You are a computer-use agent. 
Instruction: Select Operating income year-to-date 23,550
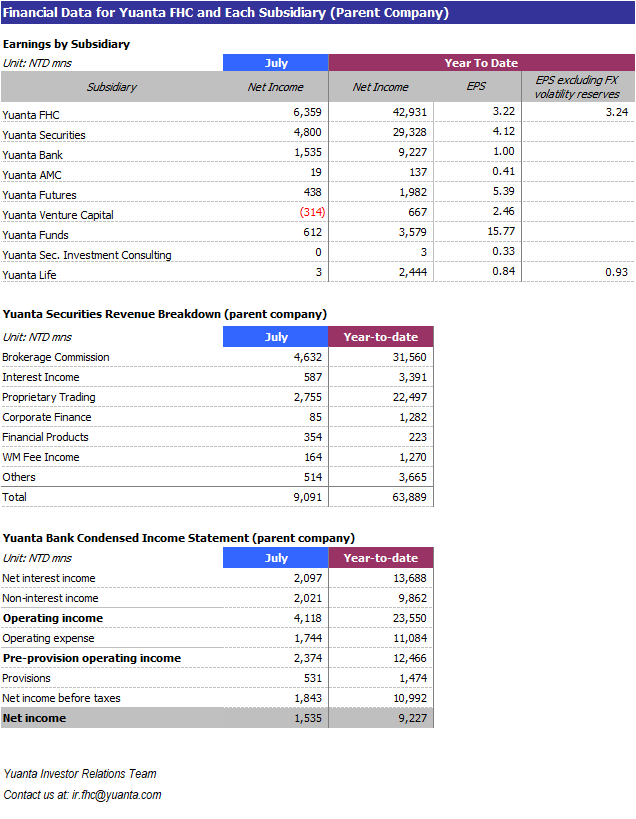click(410, 618)
